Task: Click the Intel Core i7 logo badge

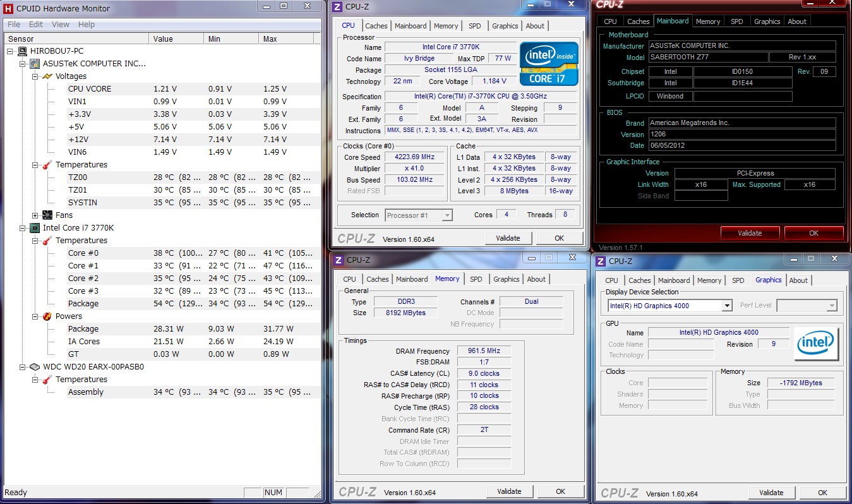Action: [548, 64]
